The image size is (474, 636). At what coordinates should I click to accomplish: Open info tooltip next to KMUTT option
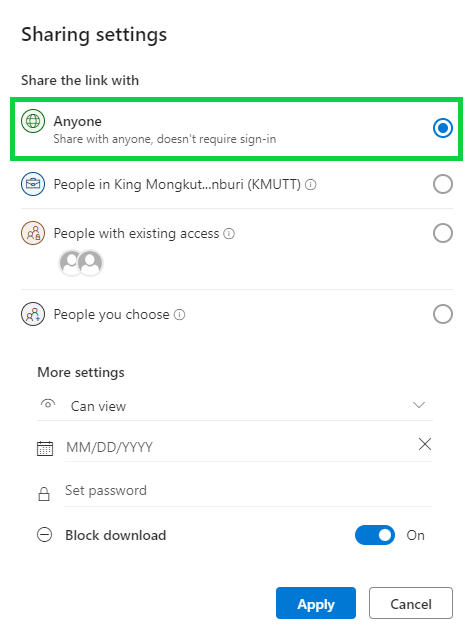(x=311, y=185)
